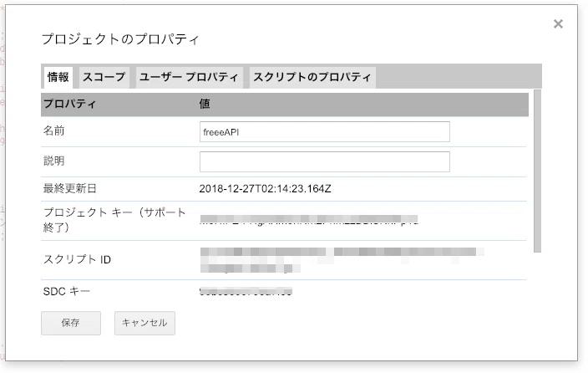The height and width of the screenshot is (373, 588).
Task: Click the 最終更新日 row label
Action: 70,188
